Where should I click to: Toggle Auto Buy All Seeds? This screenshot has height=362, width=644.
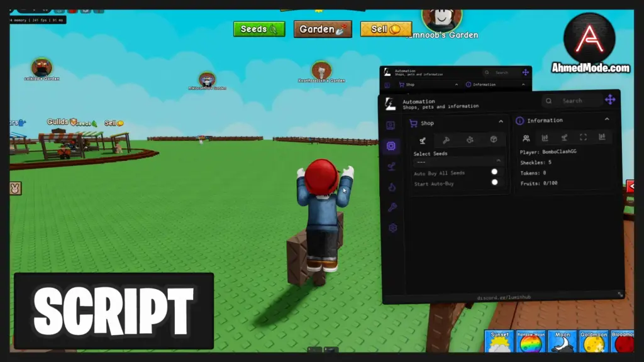pos(494,172)
